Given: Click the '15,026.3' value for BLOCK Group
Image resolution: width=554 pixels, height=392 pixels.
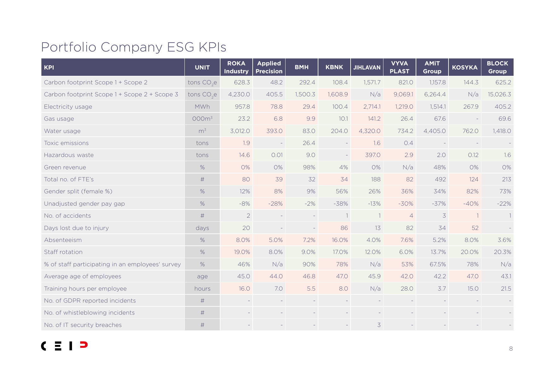Looking at the screenshot, I should (x=499, y=94).
